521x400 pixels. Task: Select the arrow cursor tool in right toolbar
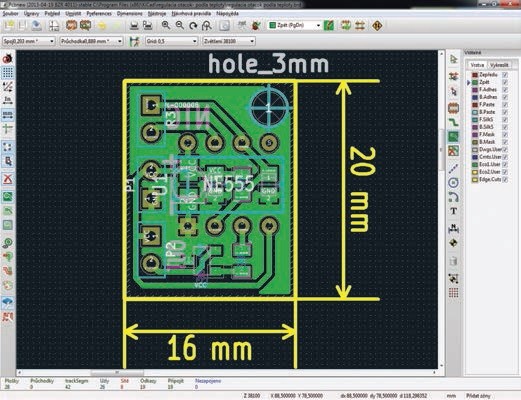pyautogui.click(x=453, y=59)
